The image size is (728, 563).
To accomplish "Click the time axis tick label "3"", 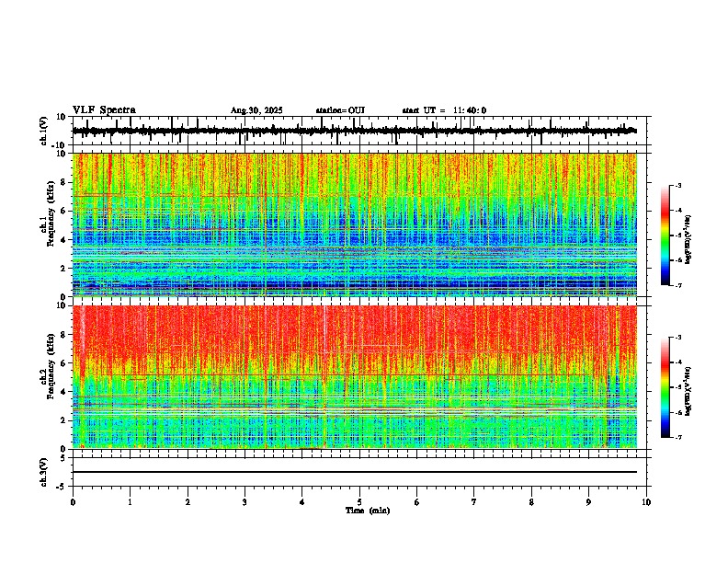I will coord(245,502).
